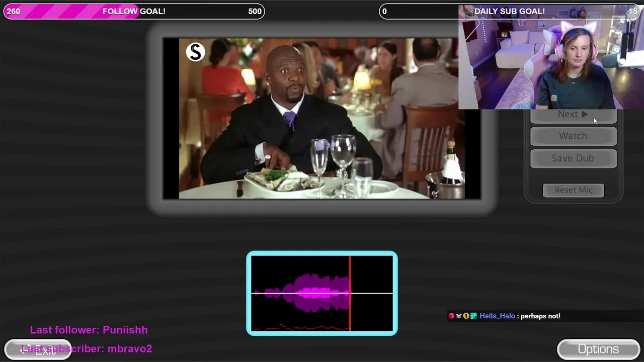The height and width of the screenshot is (362, 644).
Task: Click the "0" daily sub count
Action: click(384, 11)
